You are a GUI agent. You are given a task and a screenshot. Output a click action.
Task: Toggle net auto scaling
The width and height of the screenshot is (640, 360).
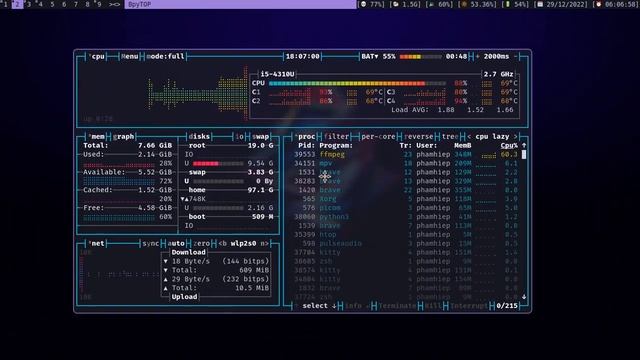pyautogui.click(x=176, y=243)
